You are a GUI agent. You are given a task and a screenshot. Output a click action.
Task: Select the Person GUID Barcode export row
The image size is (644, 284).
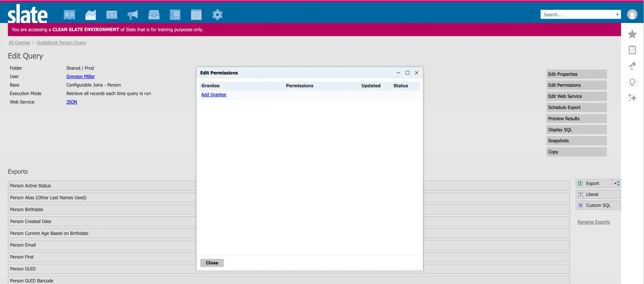289,280
